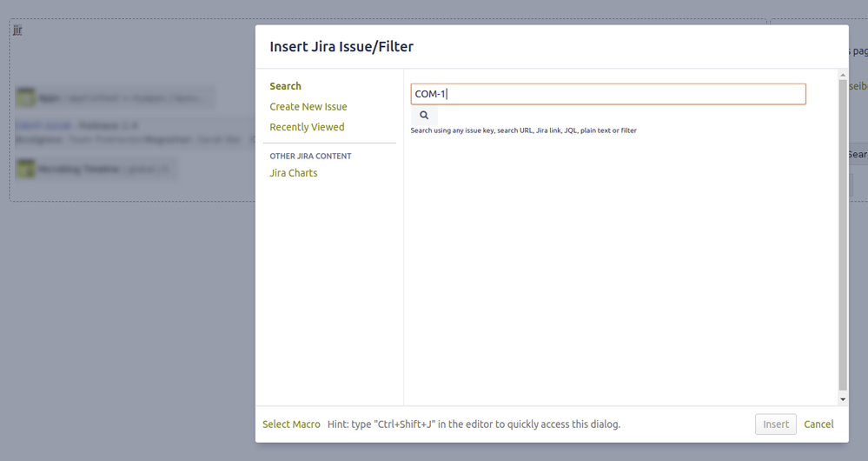Click the search usage hint text
Viewport: 868px width, 461px height.
(x=524, y=130)
